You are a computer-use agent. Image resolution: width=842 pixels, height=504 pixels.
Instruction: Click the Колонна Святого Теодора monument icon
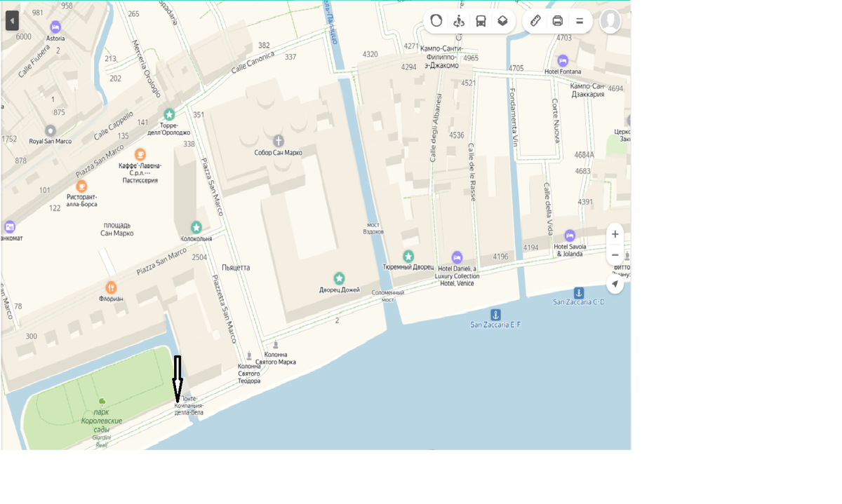[x=249, y=356]
